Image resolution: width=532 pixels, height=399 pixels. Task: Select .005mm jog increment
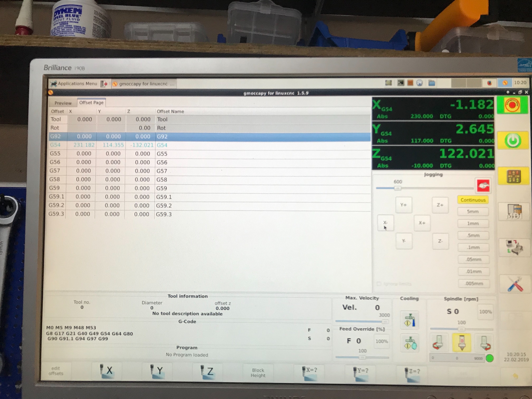point(474,284)
